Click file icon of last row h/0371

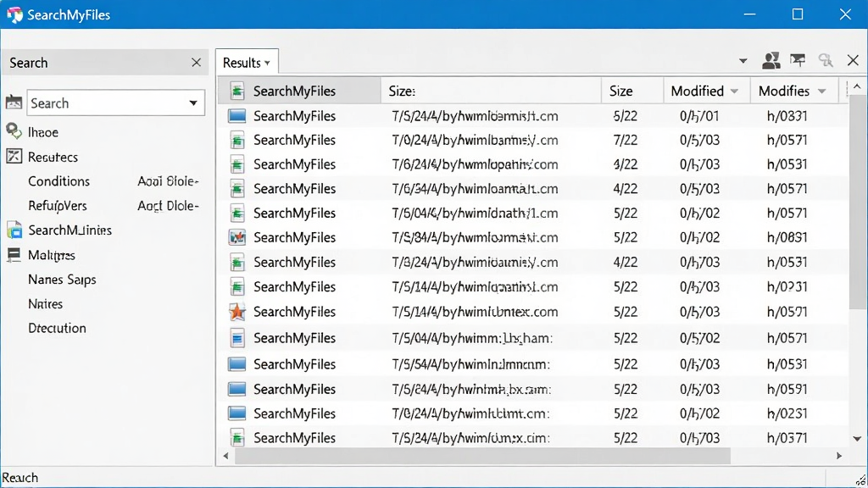237,438
